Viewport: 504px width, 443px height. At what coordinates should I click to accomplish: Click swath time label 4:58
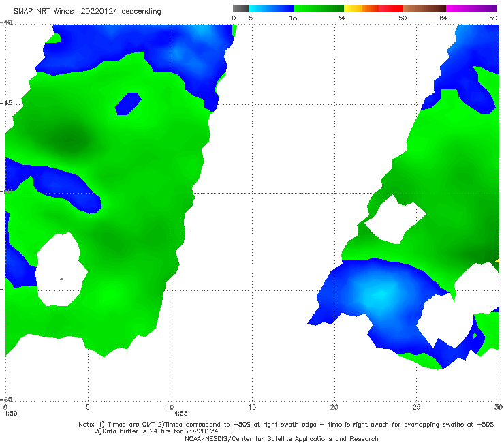(180, 414)
